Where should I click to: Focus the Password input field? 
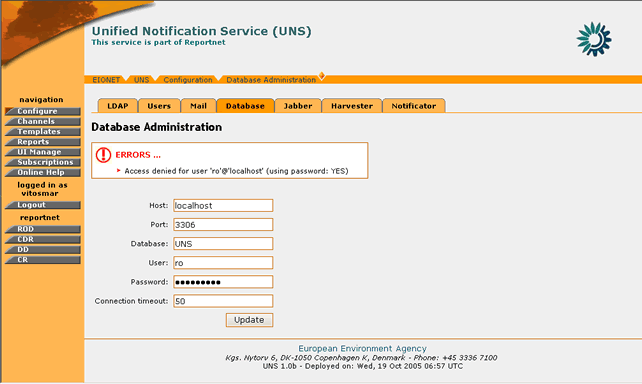click(223, 282)
